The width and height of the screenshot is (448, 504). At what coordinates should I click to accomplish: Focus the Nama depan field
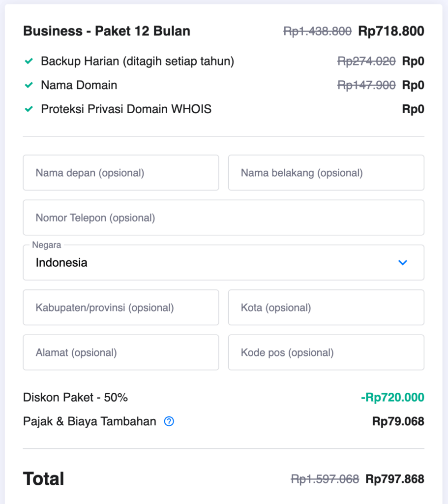click(x=121, y=173)
